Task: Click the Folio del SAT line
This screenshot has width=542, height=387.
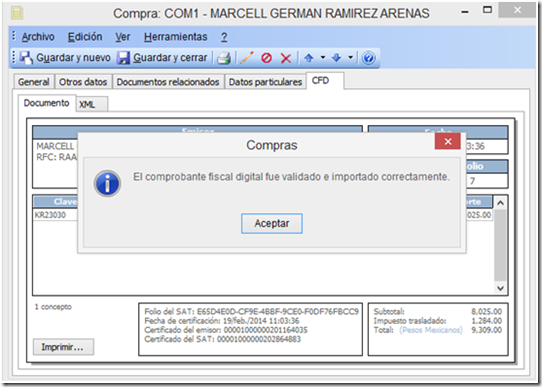Action: [x=251, y=312]
